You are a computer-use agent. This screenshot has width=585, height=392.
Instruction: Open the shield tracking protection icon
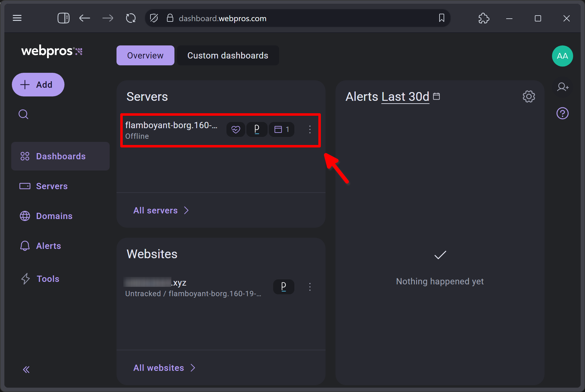[154, 18]
